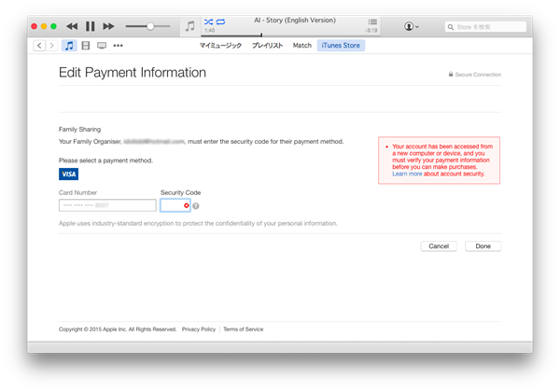Click the song title AI - Story
This screenshot has width=560, height=392.
(295, 21)
